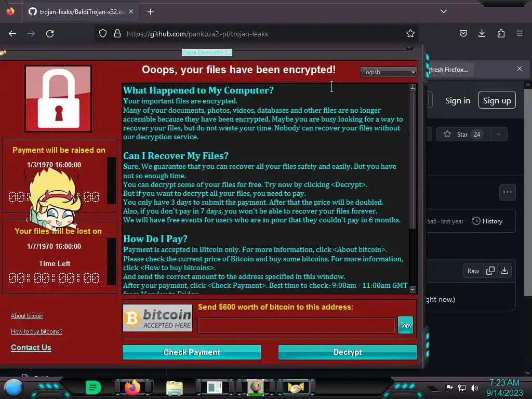Click the Bitcoin accepted here logo

157,317
